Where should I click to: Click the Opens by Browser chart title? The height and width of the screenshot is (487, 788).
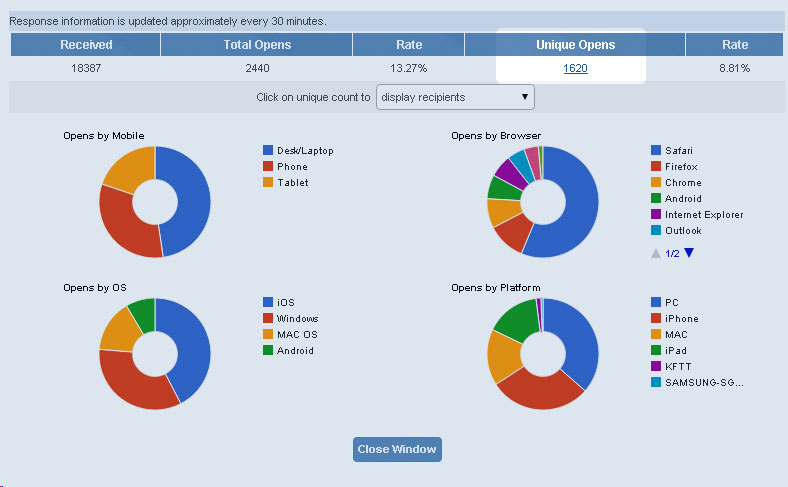click(496, 136)
